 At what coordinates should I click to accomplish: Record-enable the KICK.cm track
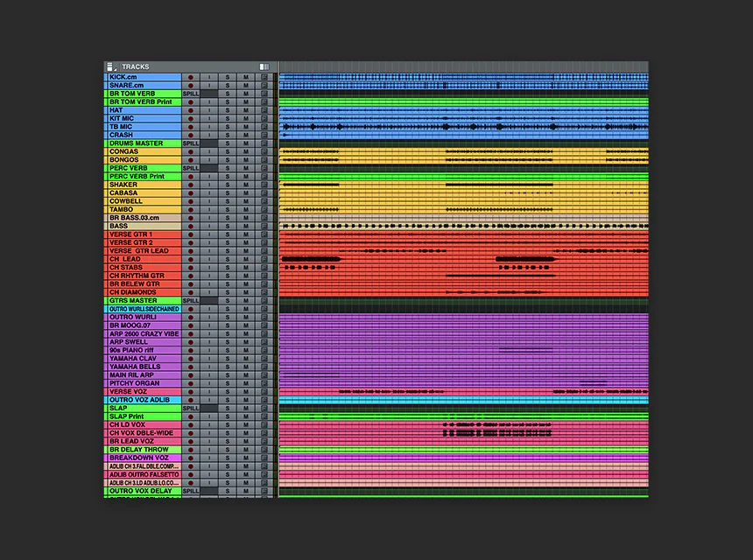point(191,77)
